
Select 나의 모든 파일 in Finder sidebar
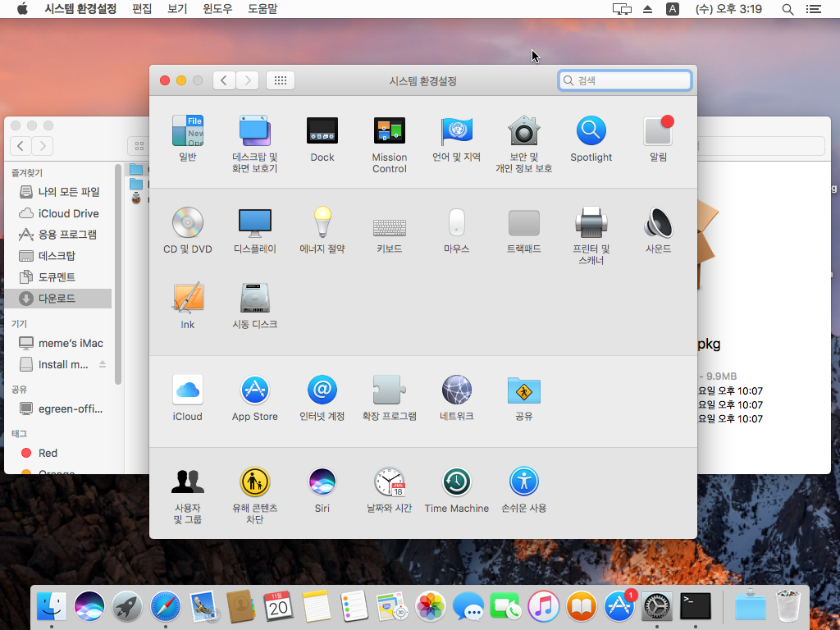(x=59, y=192)
